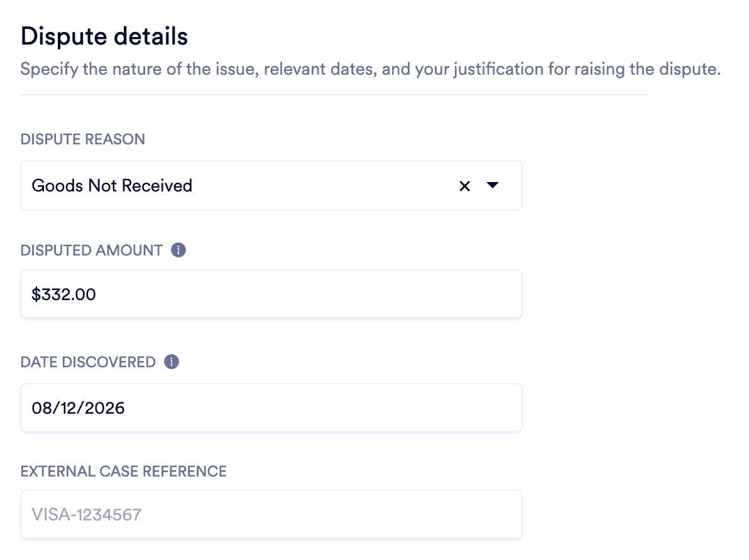Click the VISA-1234567 placeholder text
The height and width of the screenshot is (560, 749).
point(87,515)
